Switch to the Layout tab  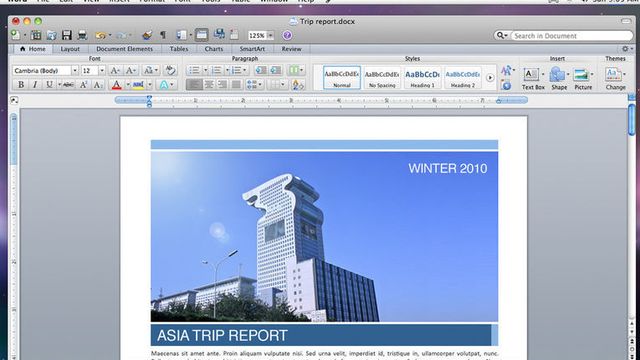[x=70, y=49]
